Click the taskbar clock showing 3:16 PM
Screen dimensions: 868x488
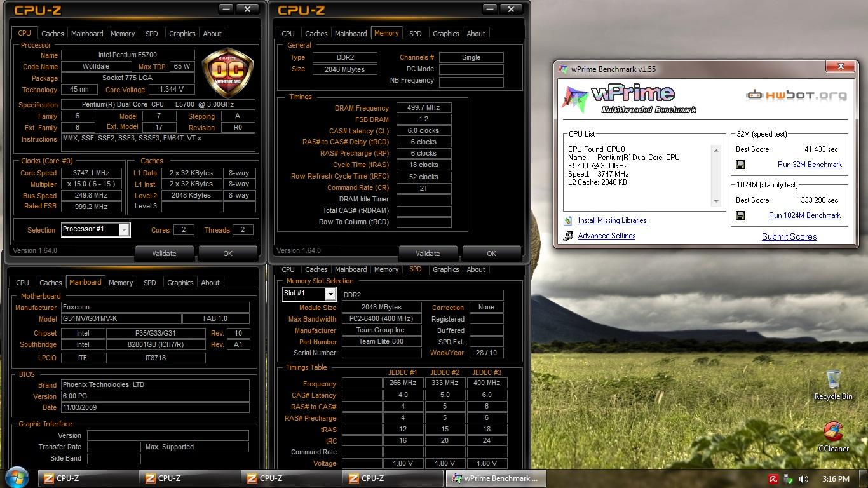click(x=836, y=479)
